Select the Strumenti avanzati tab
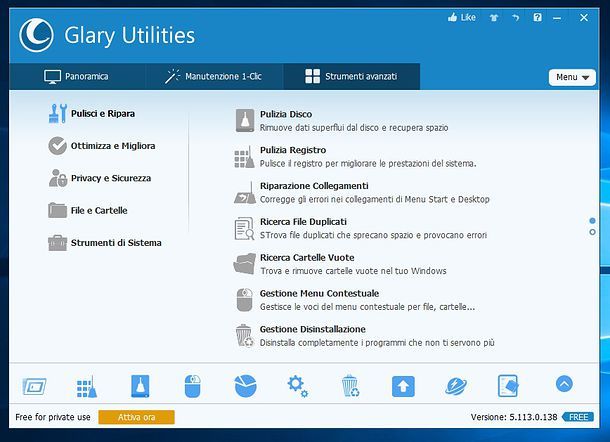Image resolution: width=610 pixels, height=442 pixels. [x=351, y=76]
